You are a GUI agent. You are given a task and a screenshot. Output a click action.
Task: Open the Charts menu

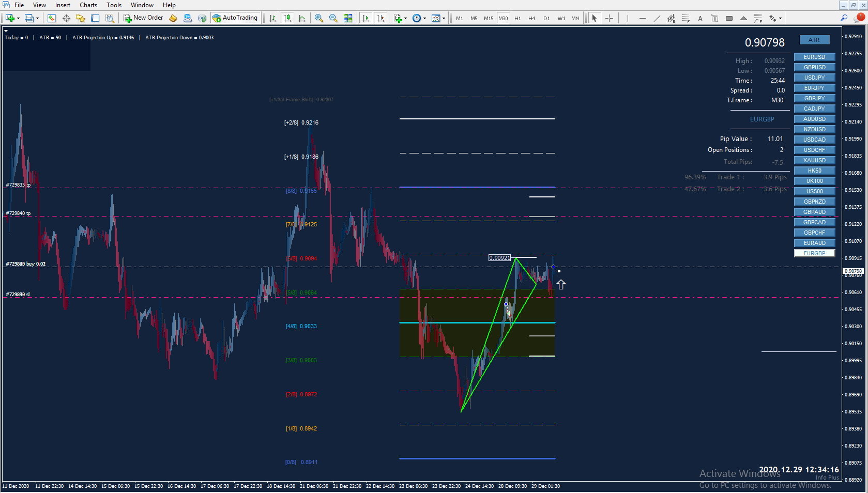click(x=88, y=5)
